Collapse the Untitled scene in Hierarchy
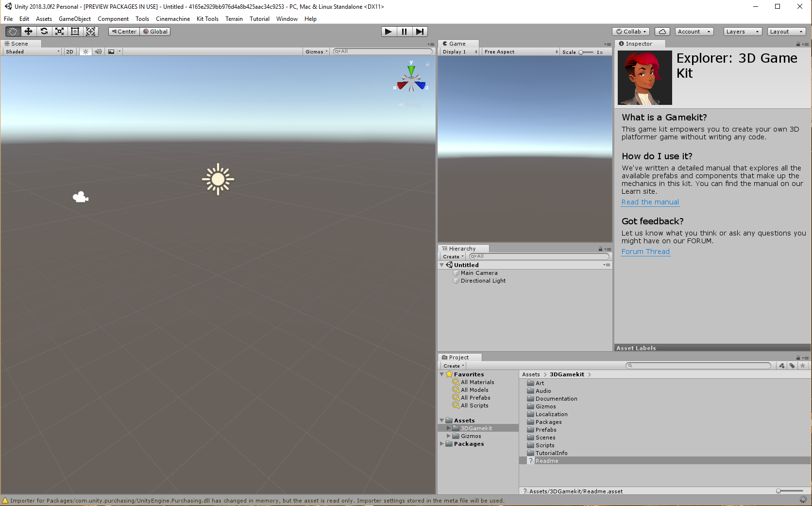 coord(442,265)
